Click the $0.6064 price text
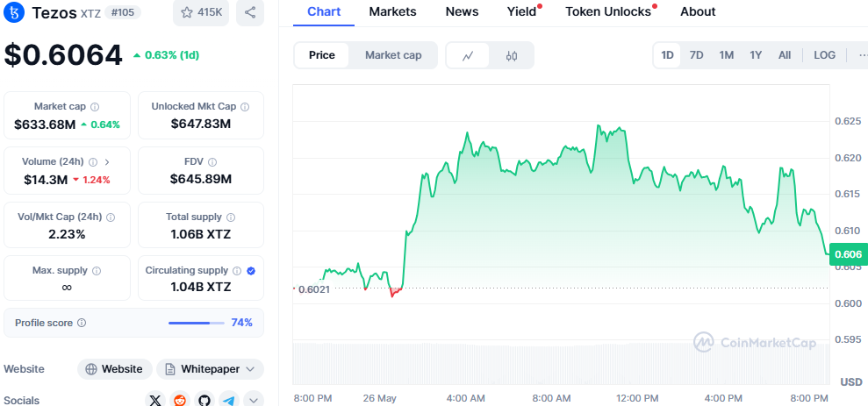Image resolution: width=868 pixels, height=406 pixels. [x=63, y=55]
